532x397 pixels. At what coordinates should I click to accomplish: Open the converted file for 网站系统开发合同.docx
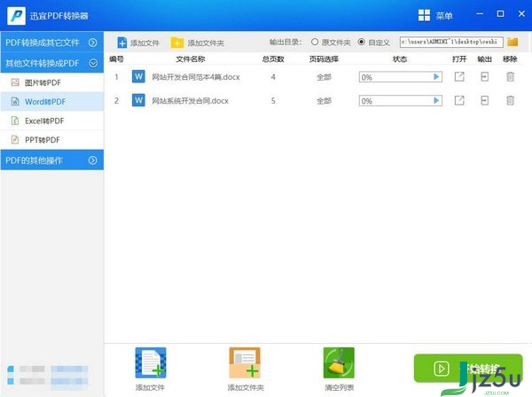pyautogui.click(x=459, y=100)
